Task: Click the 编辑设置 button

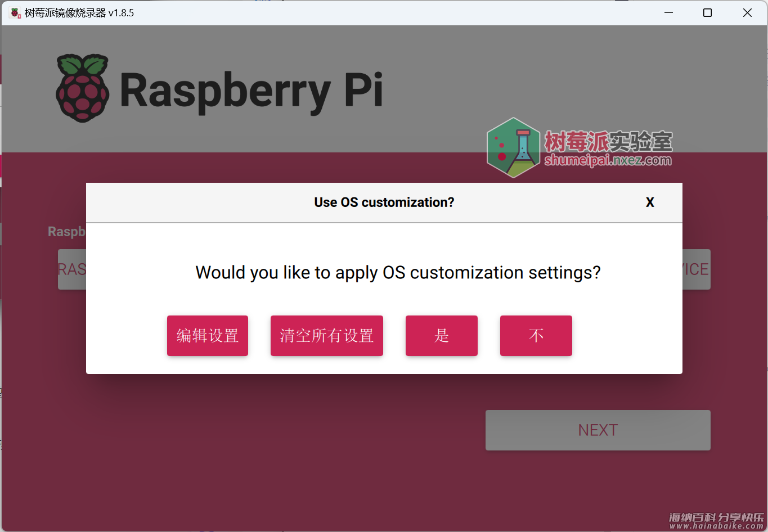Action: tap(208, 336)
